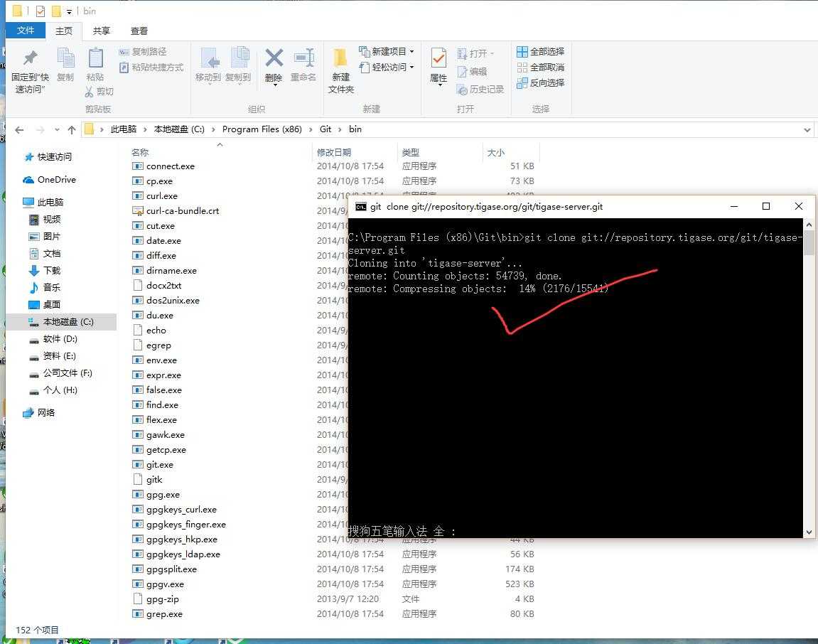
Task: Click the git.exe file icon
Action: coord(138,464)
